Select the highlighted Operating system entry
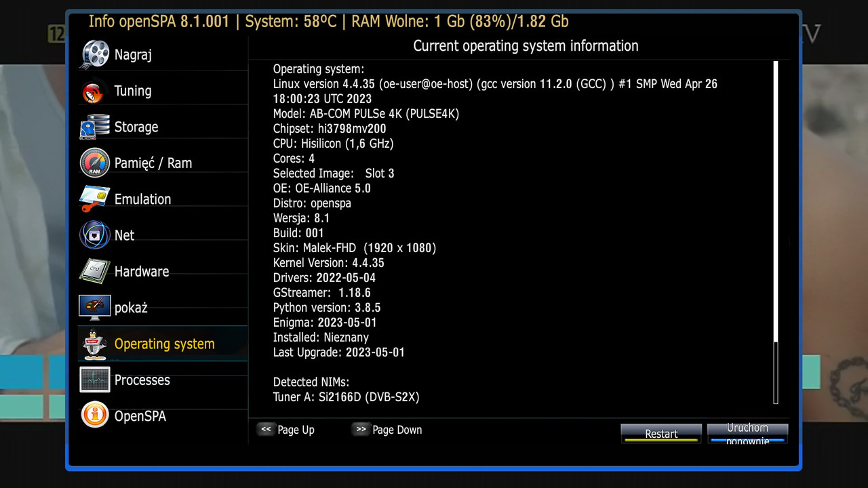This screenshot has height=488, width=868. click(x=163, y=344)
